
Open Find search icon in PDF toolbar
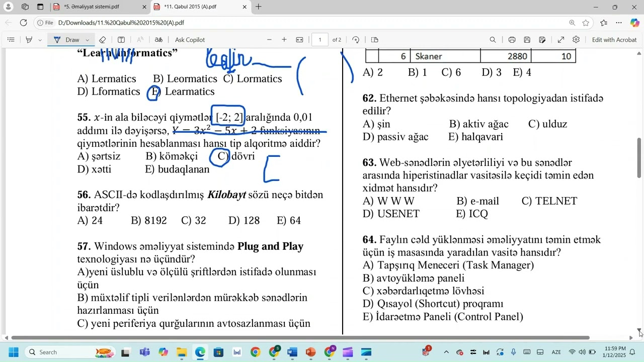tap(493, 40)
